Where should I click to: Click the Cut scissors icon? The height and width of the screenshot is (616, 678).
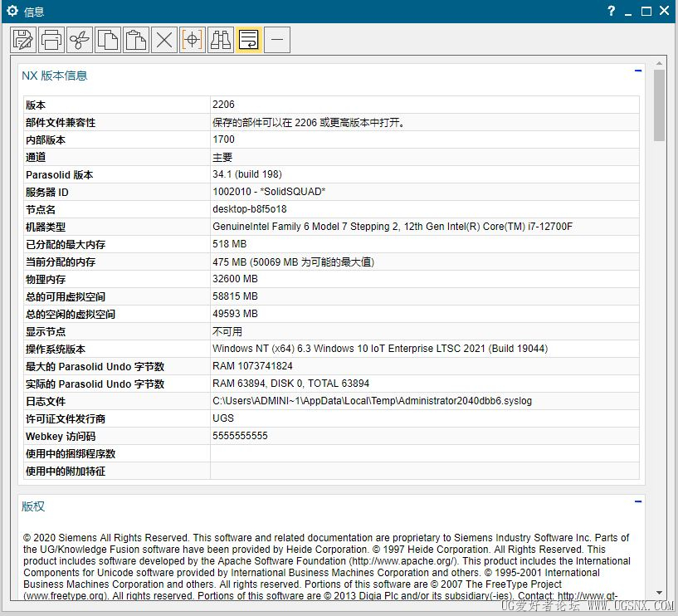(80, 40)
